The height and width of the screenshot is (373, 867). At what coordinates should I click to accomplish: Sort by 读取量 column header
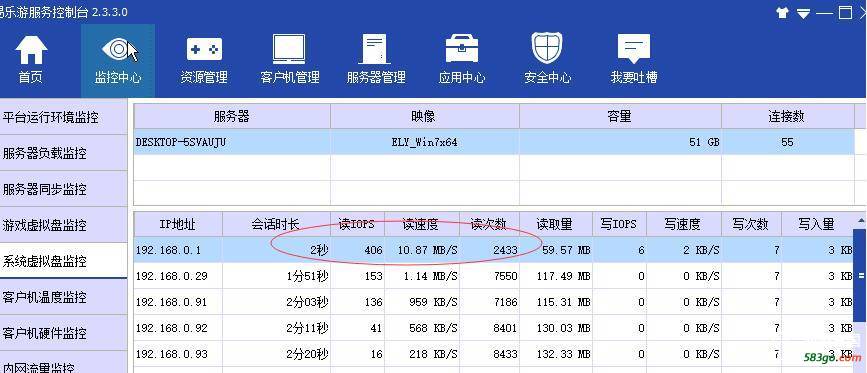(556, 224)
